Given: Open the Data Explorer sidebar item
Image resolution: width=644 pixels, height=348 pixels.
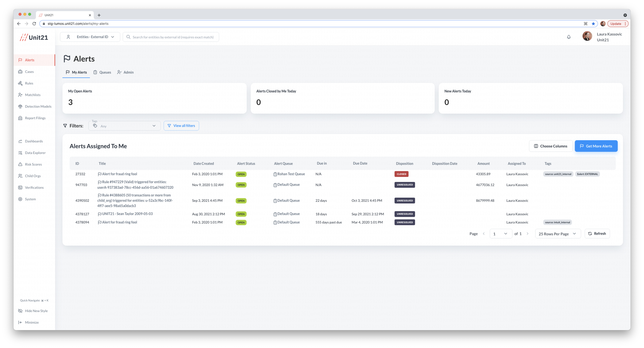Looking at the screenshot, I should pos(35,153).
